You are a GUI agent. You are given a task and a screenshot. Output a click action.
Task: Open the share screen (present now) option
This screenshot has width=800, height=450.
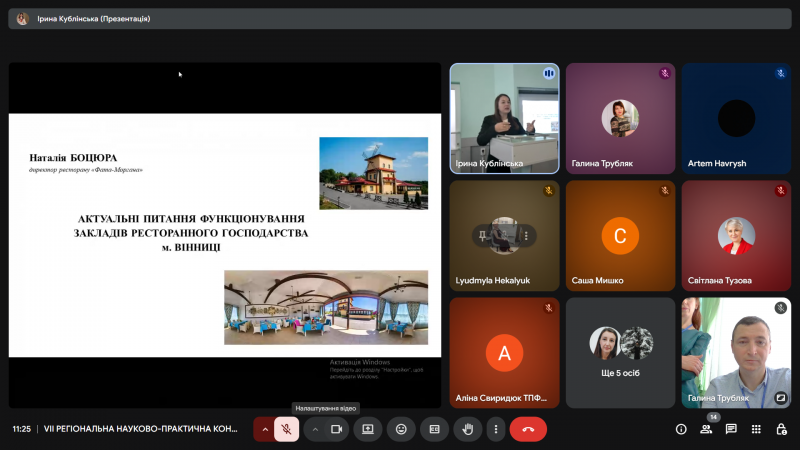[368, 429]
